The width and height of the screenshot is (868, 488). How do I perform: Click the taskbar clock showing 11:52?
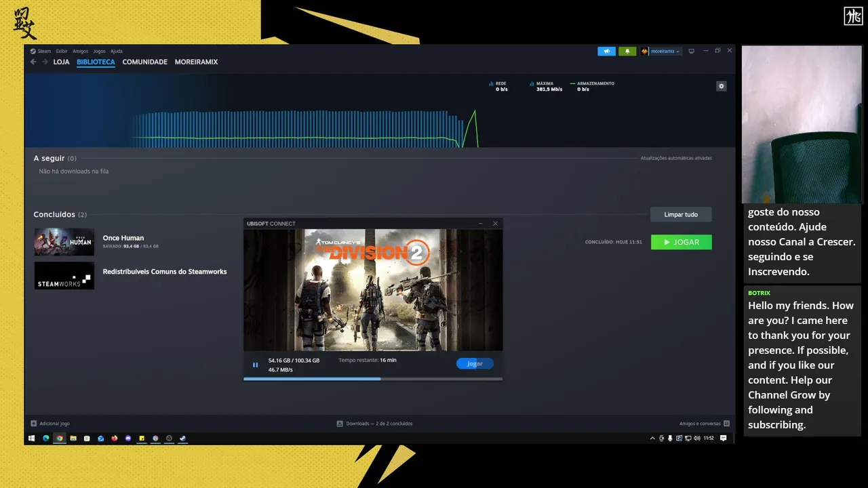tap(709, 439)
